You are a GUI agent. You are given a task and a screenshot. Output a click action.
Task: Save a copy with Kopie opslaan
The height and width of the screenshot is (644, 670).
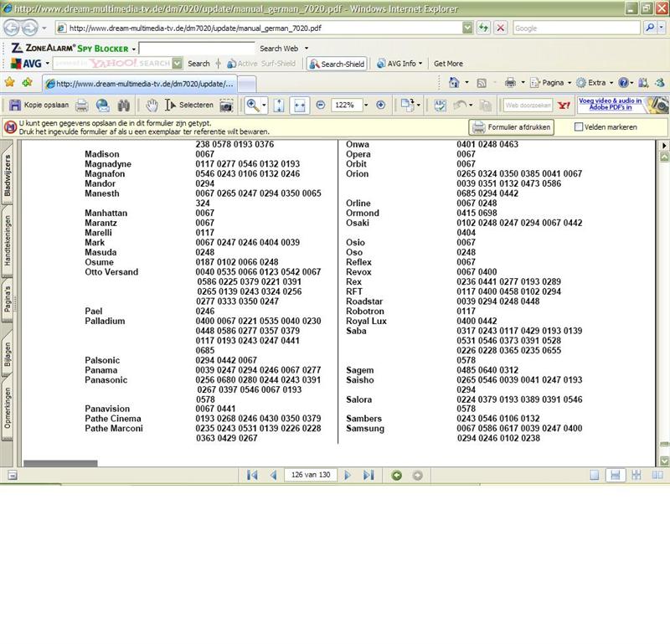39,105
